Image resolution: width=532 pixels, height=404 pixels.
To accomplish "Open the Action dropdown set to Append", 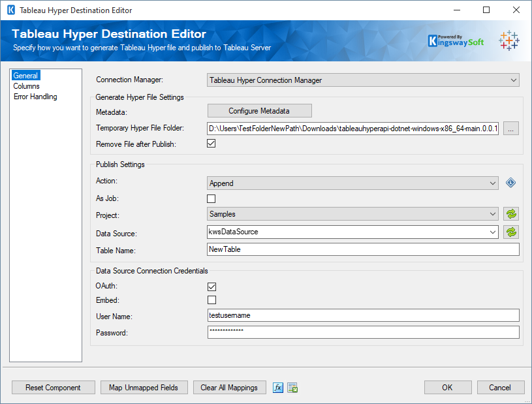I will click(352, 183).
